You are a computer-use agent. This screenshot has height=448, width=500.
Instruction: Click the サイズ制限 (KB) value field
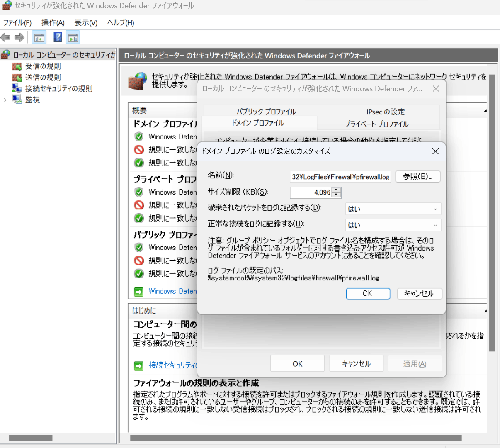(x=311, y=192)
